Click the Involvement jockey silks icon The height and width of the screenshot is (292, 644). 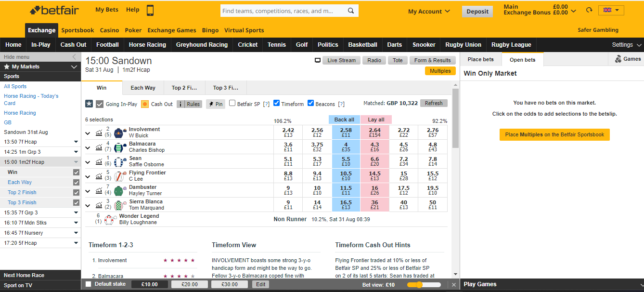pyautogui.click(x=120, y=133)
